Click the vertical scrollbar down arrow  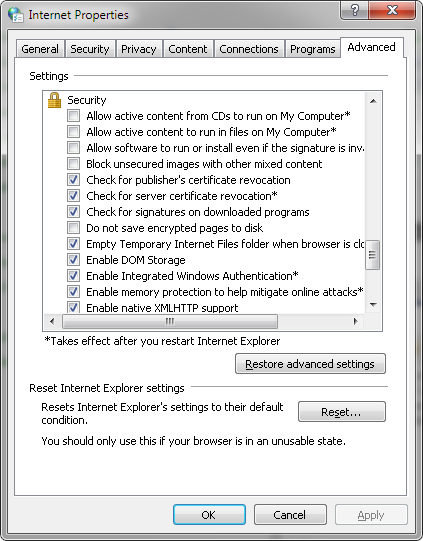(373, 305)
